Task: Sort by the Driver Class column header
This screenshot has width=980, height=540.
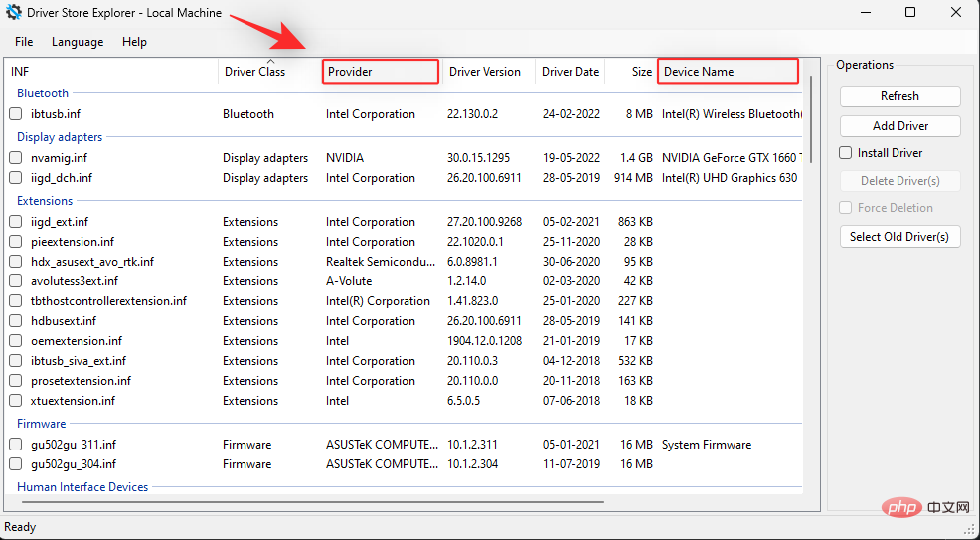Action: pyautogui.click(x=268, y=72)
